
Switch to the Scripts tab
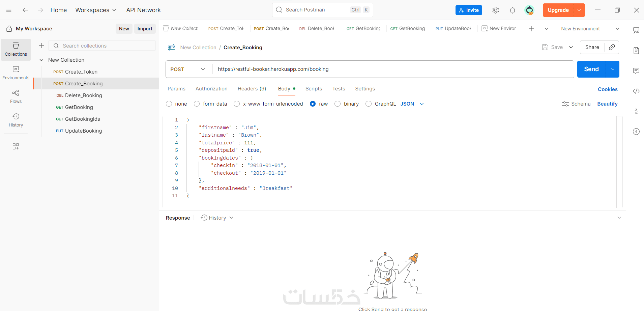point(314,89)
